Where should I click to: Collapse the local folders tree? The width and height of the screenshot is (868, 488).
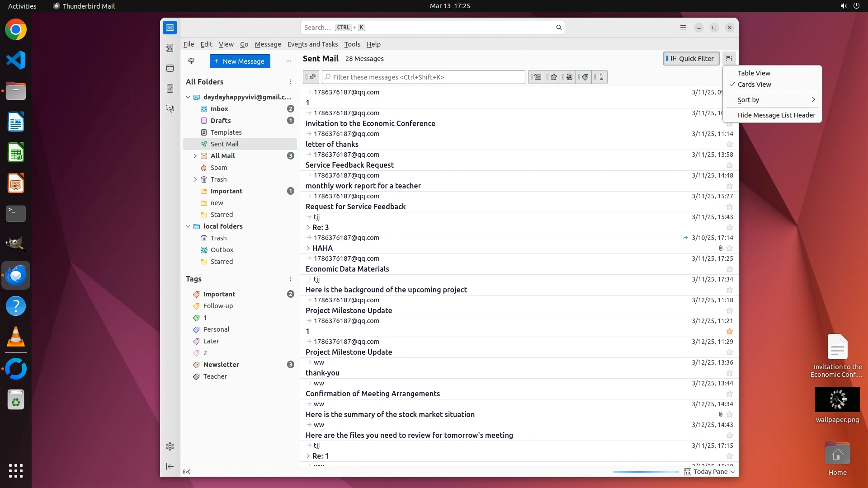[x=188, y=226]
